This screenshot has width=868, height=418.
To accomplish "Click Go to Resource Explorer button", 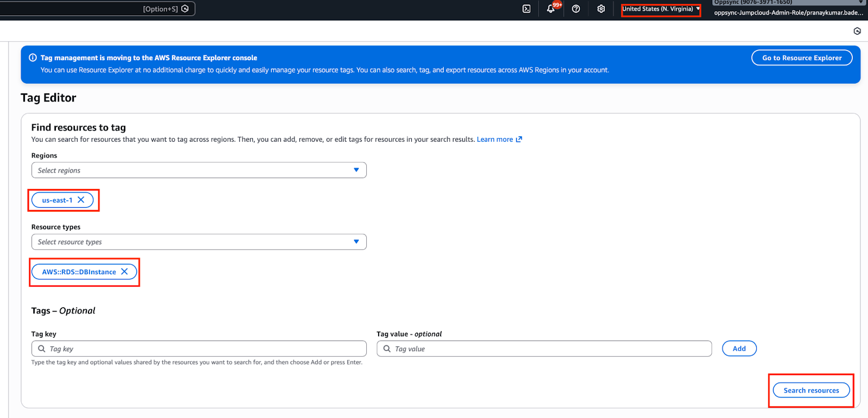I will click(801, 58).
